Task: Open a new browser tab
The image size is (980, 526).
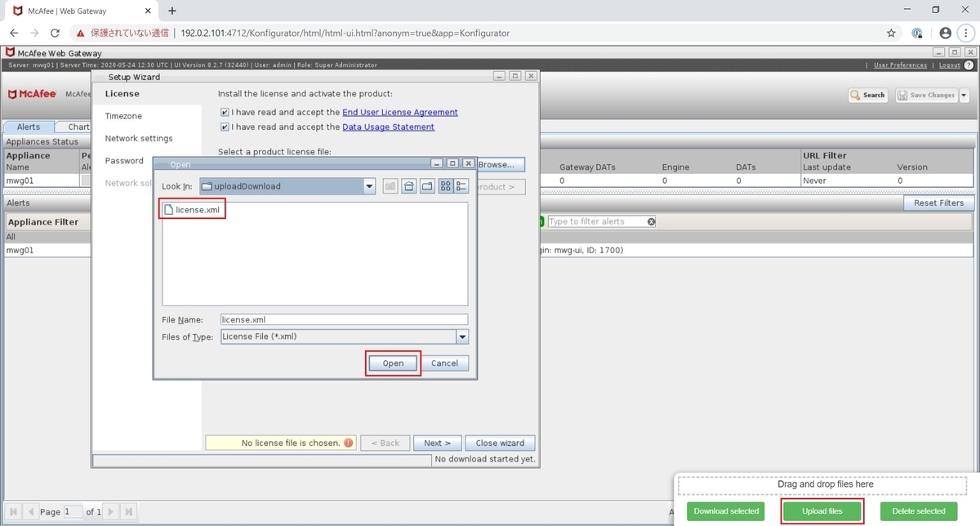Action: [x=172, y=11]
